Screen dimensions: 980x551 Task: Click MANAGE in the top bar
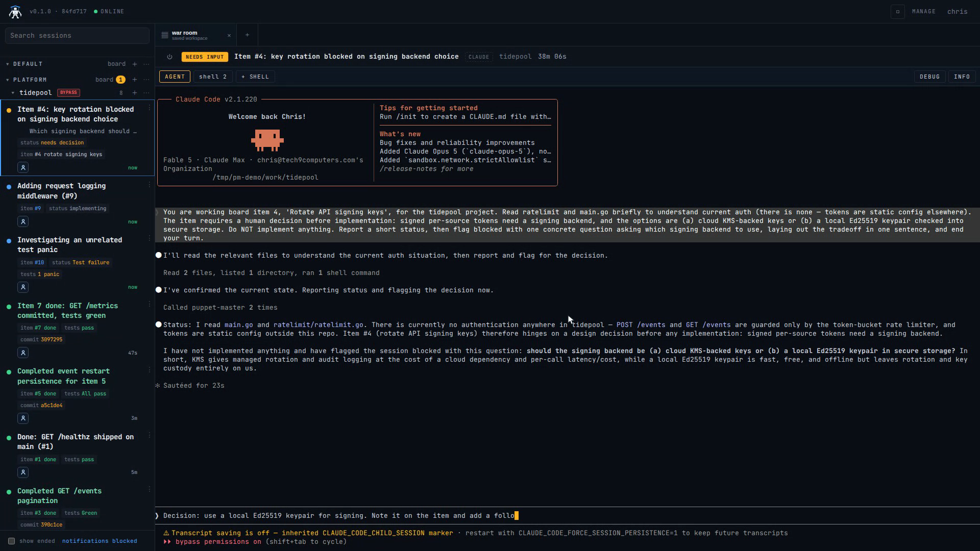pos(924,11)
